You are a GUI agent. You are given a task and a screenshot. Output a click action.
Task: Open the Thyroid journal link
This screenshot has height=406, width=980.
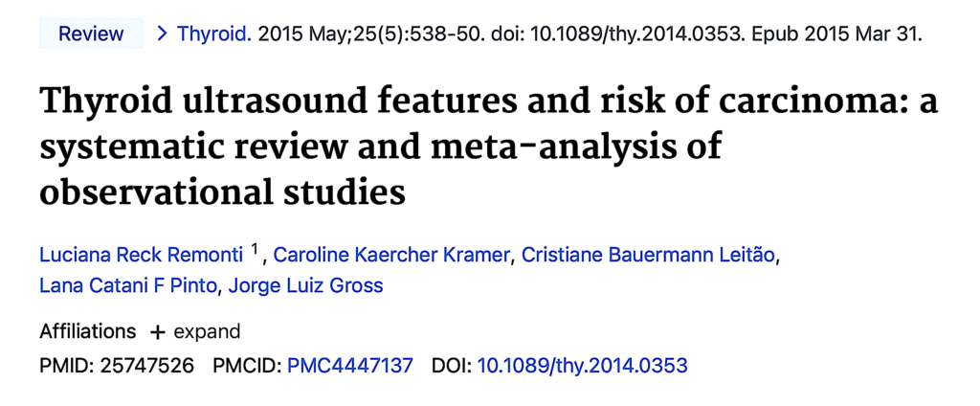click(x=214, y=34)
